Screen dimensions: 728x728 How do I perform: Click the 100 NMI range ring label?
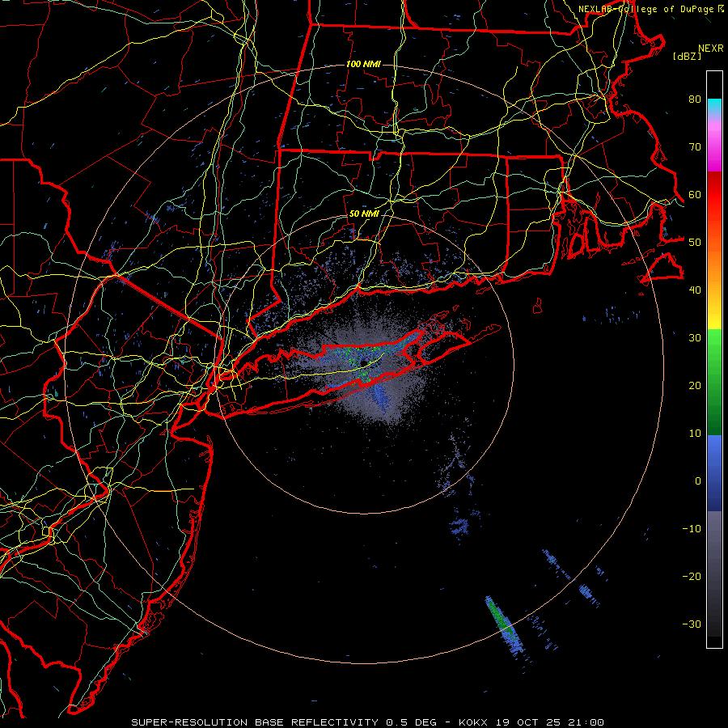(x=363, y=64)
